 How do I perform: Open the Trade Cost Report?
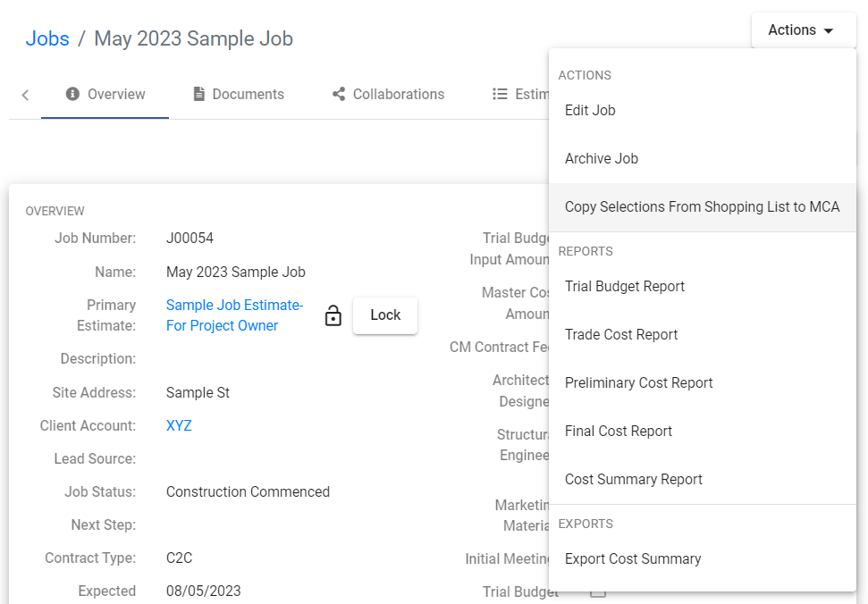[x=621, y=335]
